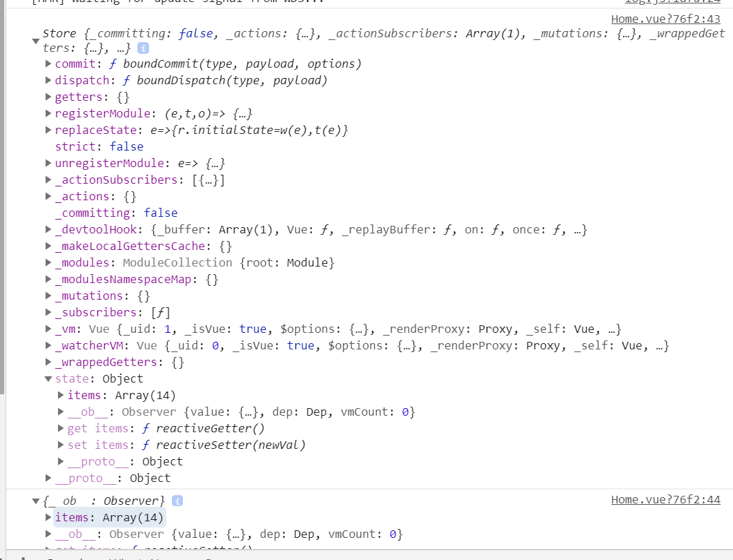Expand the Store's __proto__ Object
The image size is (733, 560).
[48, 478]
